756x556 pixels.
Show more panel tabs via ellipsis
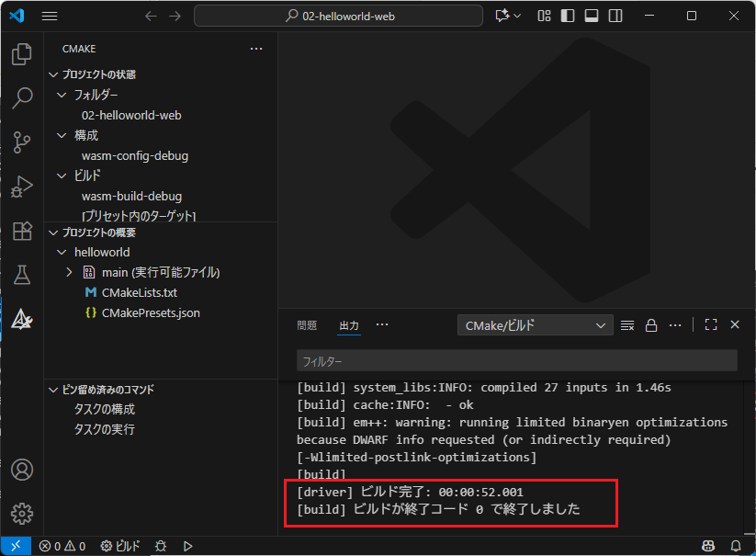(x=382, y=324)
